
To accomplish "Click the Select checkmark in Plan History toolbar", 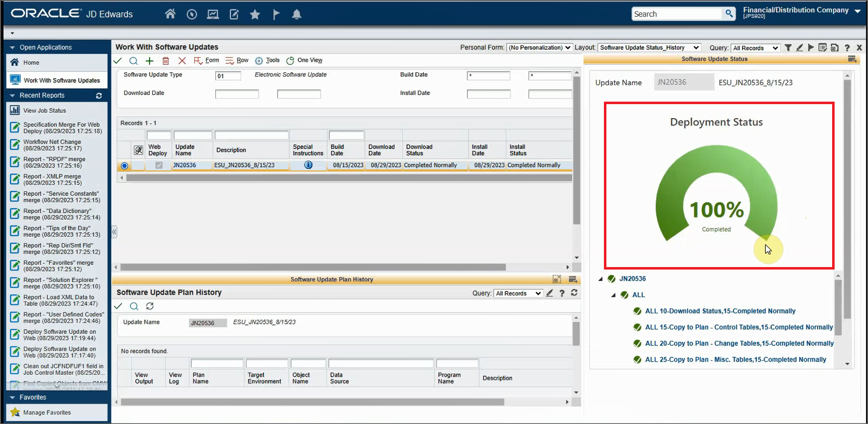I will click(118, 306).
